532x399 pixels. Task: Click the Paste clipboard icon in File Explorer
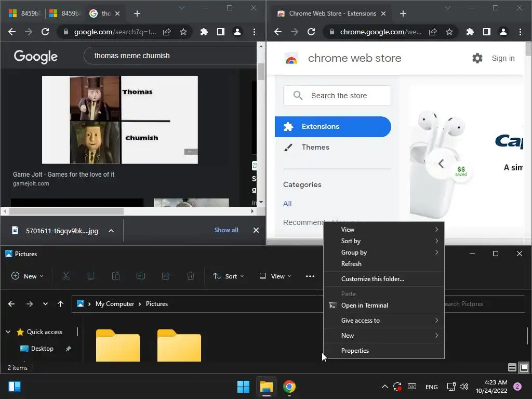coord(116,276)
